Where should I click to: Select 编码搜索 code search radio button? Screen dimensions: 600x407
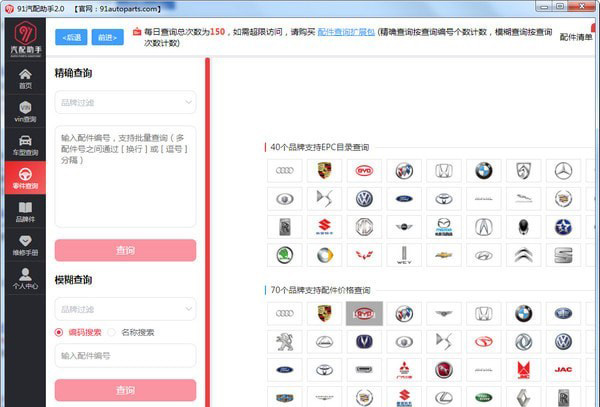[59, 332]
